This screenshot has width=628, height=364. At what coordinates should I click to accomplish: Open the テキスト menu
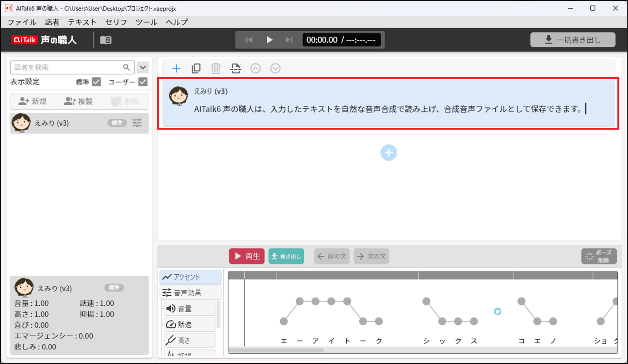pos(82,22)
